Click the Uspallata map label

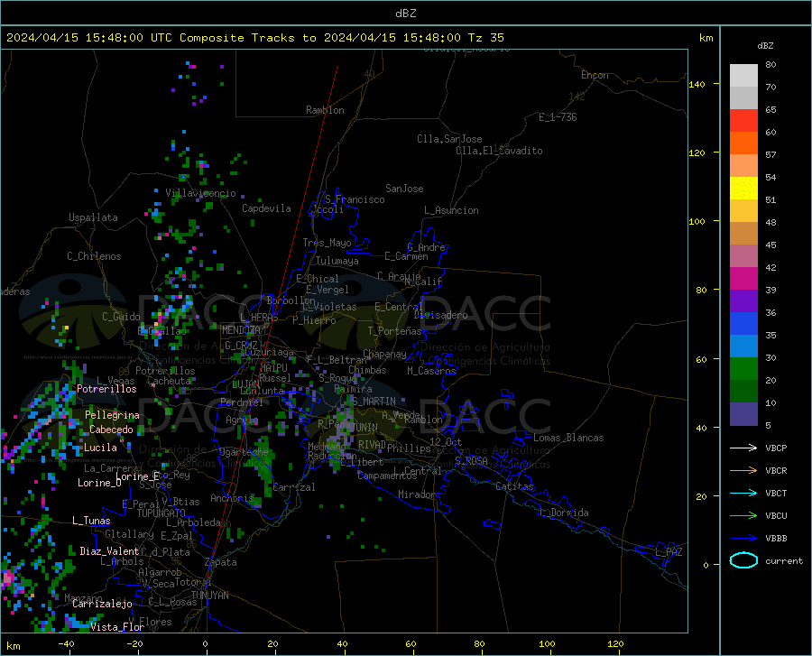coord(93,217)
